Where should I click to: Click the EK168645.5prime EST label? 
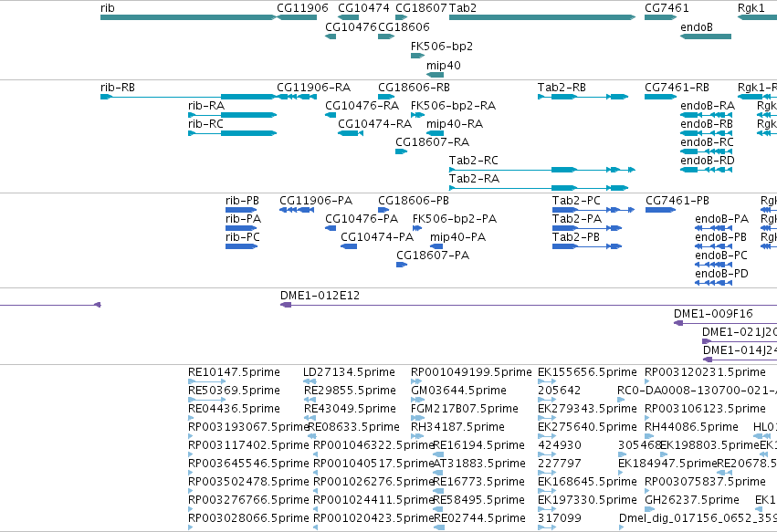587,482
